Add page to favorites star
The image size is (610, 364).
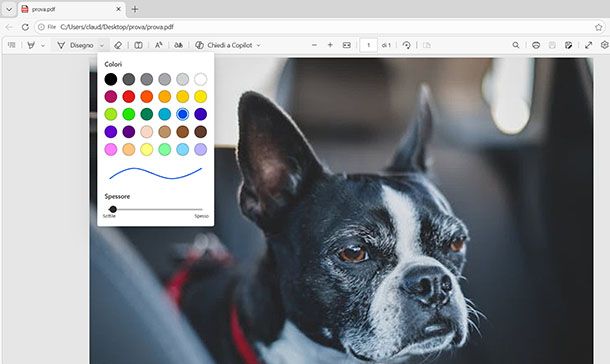tap(598, 27)
